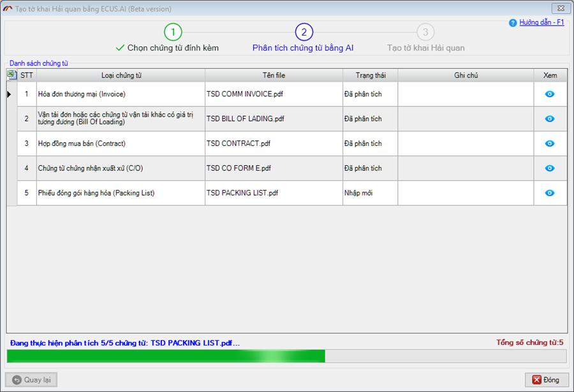This screenshot has height=392, width=574.
Task: Click eye icon for TSD BILL OF LADING.pdf
Action: click(x=550, y=119)
